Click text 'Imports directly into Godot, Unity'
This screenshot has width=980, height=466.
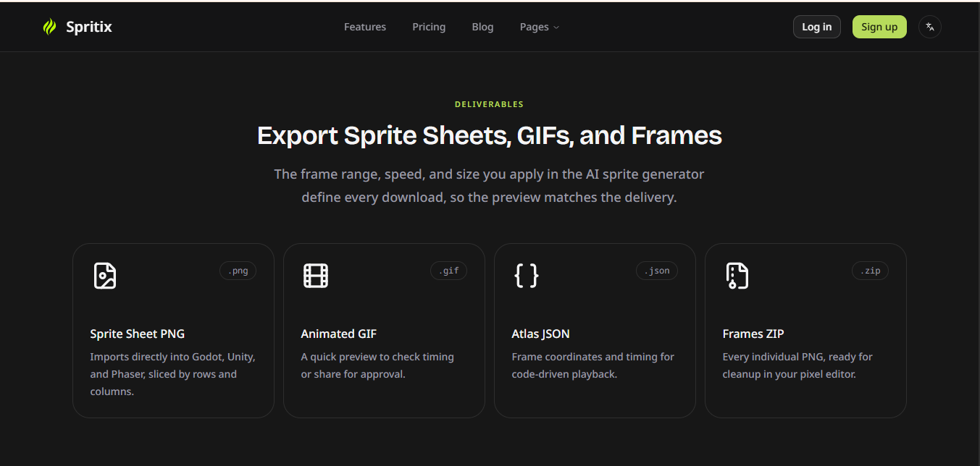173,357
